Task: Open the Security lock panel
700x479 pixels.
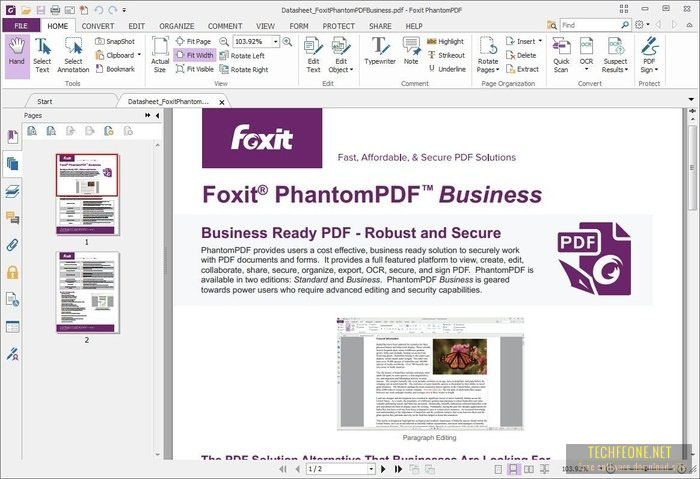Action: [12, 272]
